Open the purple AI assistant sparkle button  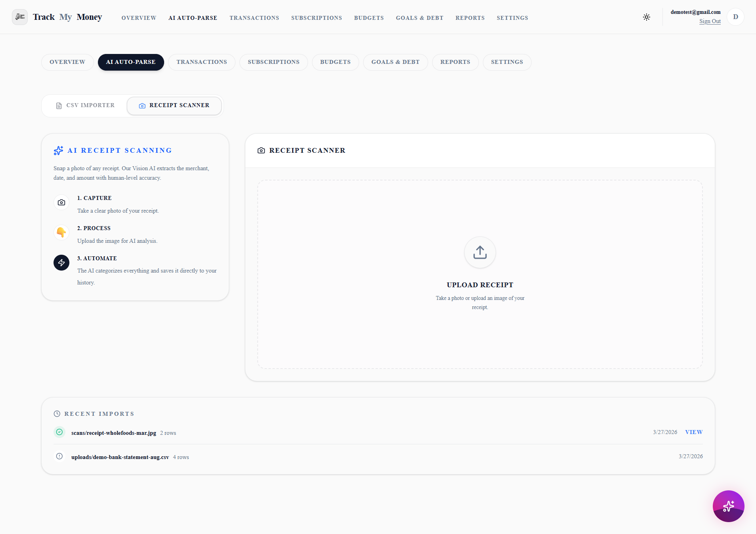point(728,506)
